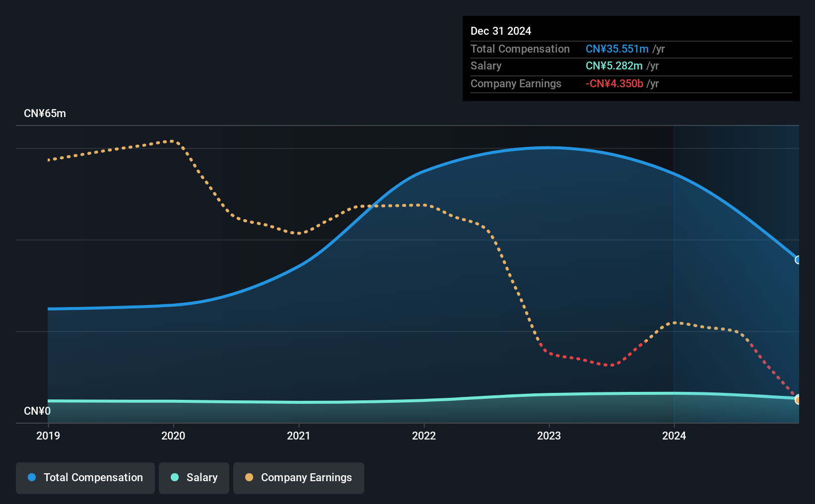Screen dimensions: 815x504
Task: Toggle the Total Compensation legend button
Action: 85,478
